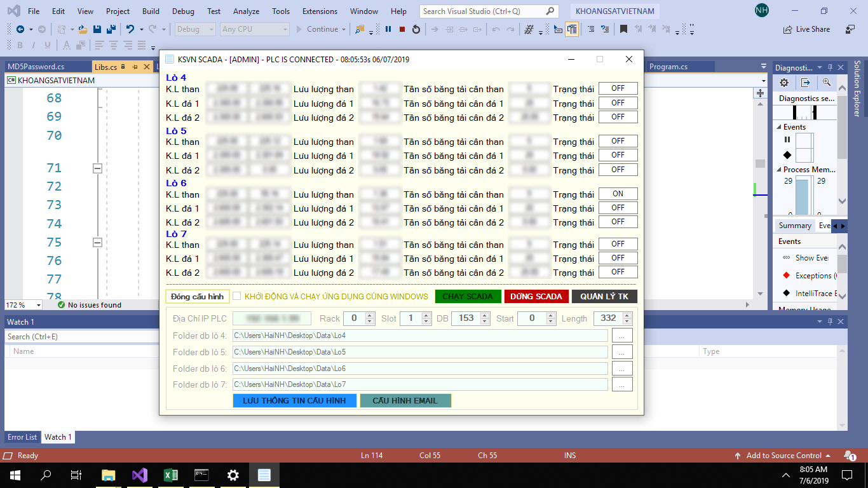Open the Debug configuration dropdown
Image resolution: width=868 pixels, height=488 pixels.
[x=194, y=29]
